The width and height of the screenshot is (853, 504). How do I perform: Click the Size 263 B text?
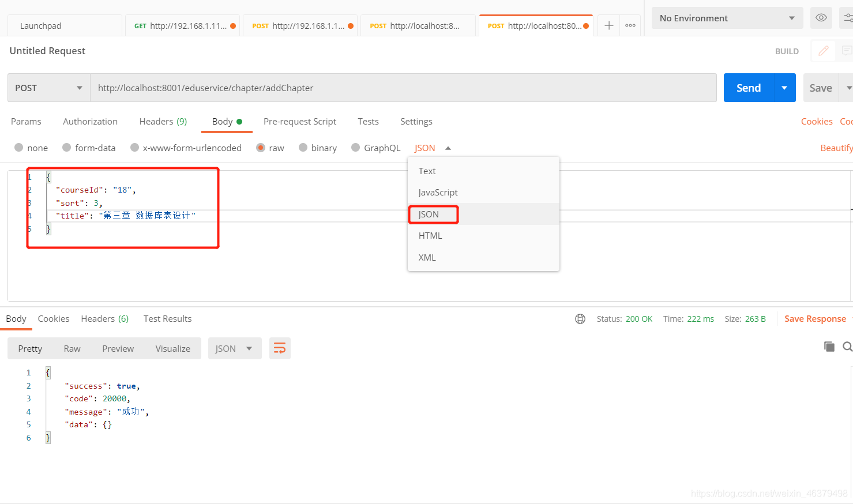pos(745,319)
